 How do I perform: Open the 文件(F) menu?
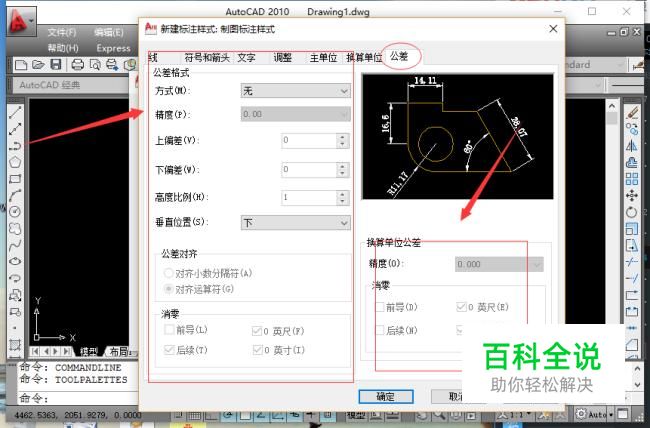[62, 32]
